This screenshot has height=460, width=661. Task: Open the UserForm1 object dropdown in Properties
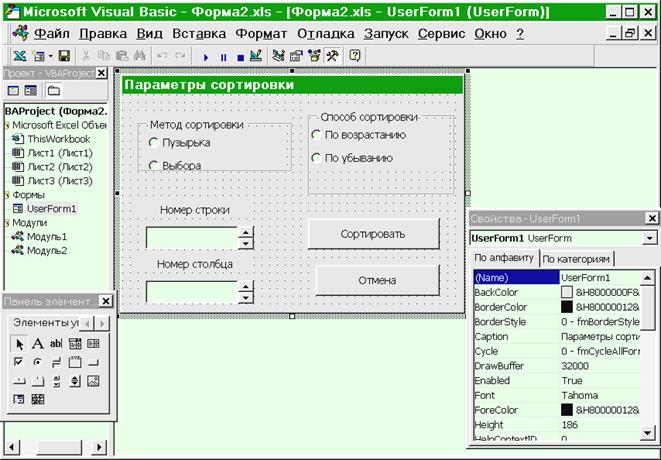click(x=649, y=238)
